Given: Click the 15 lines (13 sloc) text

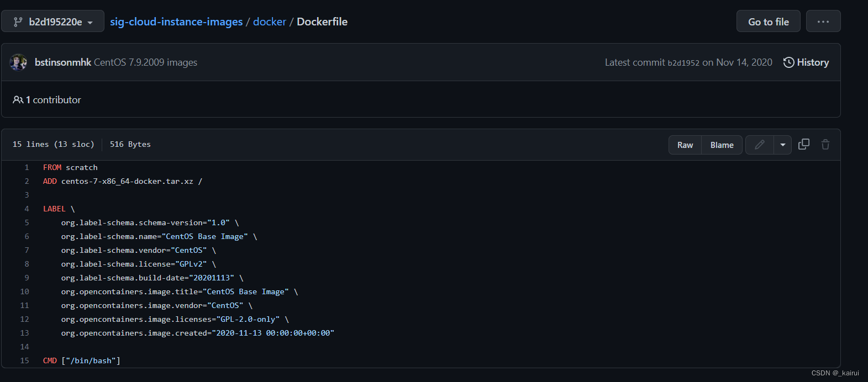Looking at the screenshot, I should (x=54, y=144).
